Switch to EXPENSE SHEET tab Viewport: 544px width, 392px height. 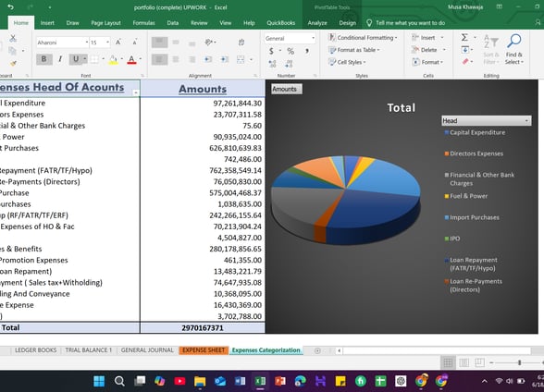(x=204, y=350)
